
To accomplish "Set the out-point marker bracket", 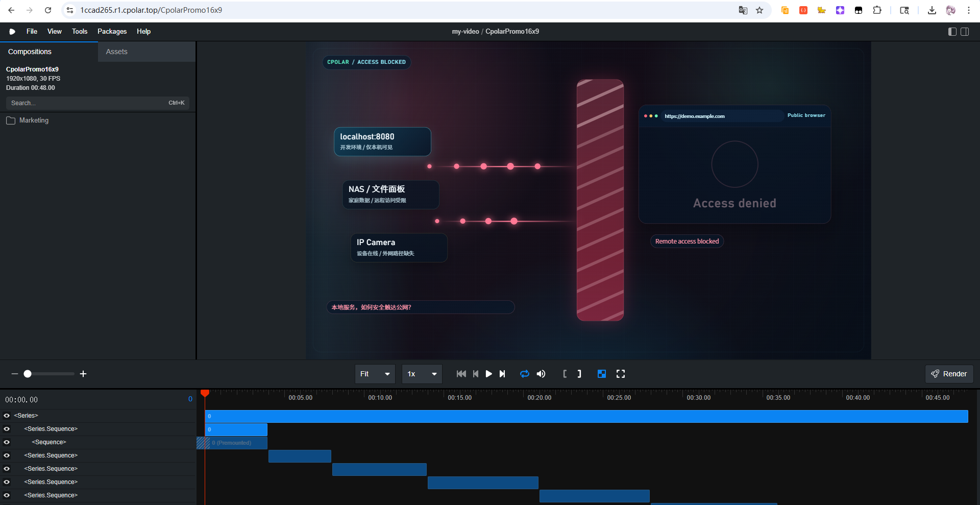I will tap(579, 374).
